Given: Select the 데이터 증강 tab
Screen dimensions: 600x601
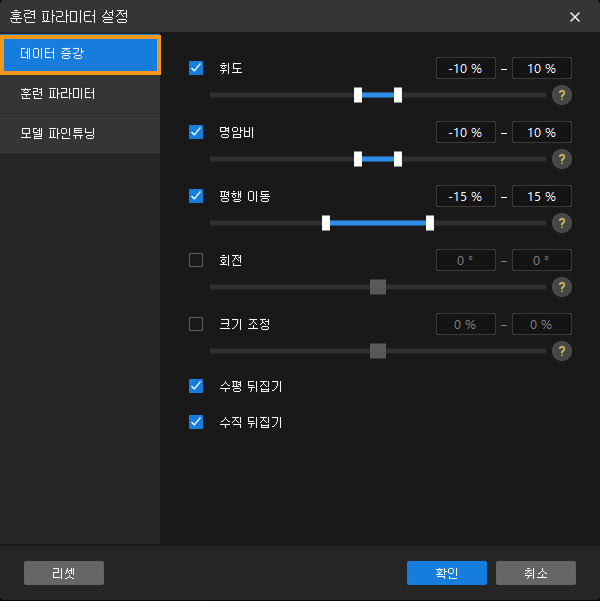Looking at the screenshot, I should 80,55.
